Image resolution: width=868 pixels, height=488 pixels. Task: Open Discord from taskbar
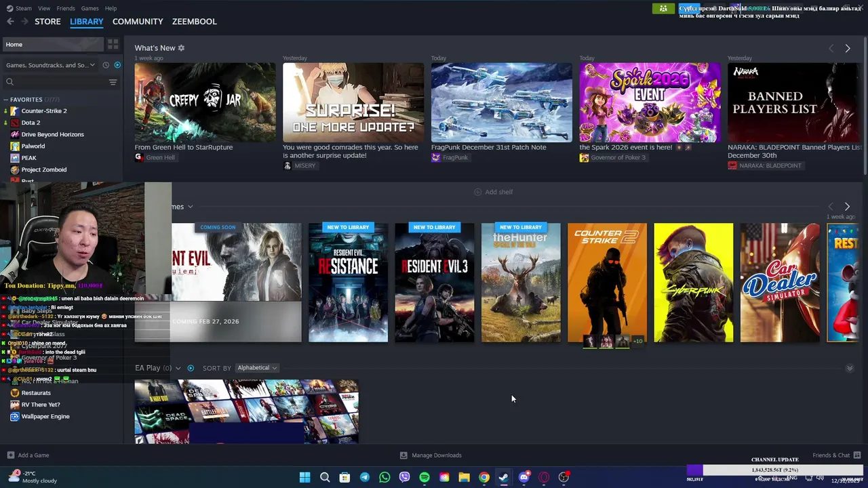tap(524, 477)
